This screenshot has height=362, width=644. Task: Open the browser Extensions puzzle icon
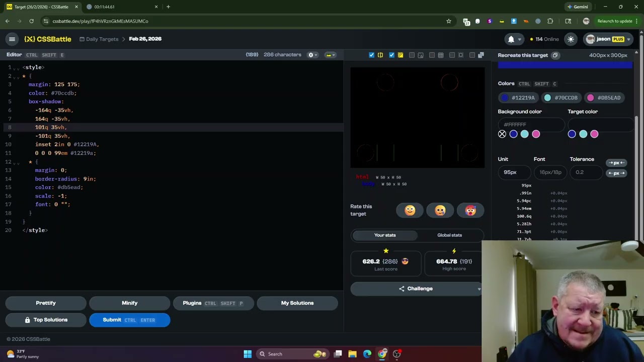(x=550, y=21)
